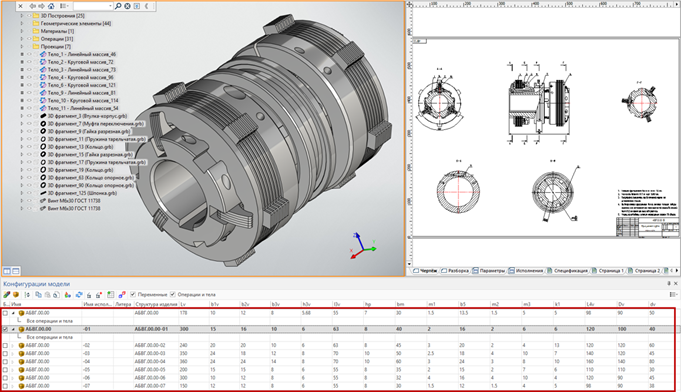Expand the Материалы [1] folder
Viewport: 681px width, 392px height.
(x=22, y=31)
